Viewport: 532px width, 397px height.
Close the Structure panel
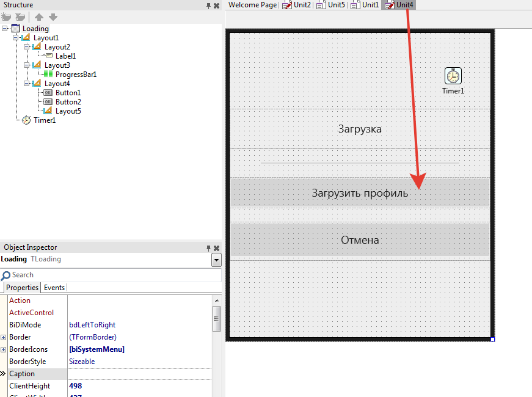tap(216, 5)
